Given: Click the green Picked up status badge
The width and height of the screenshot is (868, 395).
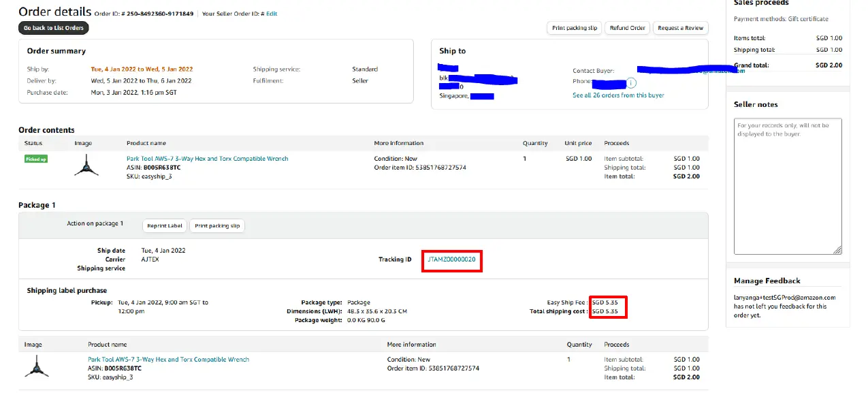Looking at the screenshot, I should point(36,159).
